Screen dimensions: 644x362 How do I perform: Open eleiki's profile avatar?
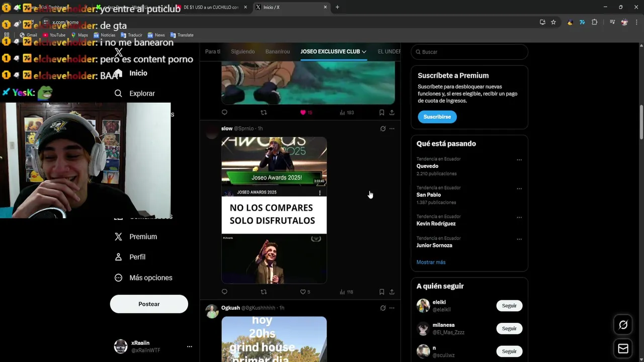pyautogui.click(x=423, y=306)
